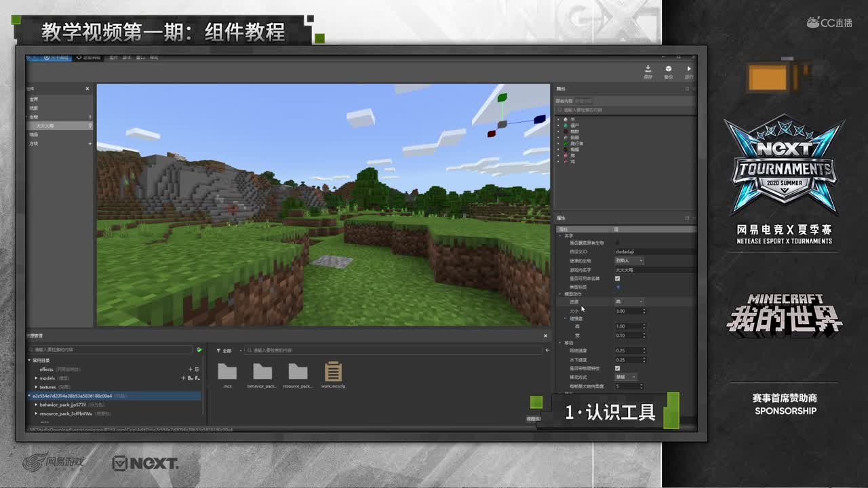Open the .mcs folder
Screen dimensions: 868x488
(227, 371)
